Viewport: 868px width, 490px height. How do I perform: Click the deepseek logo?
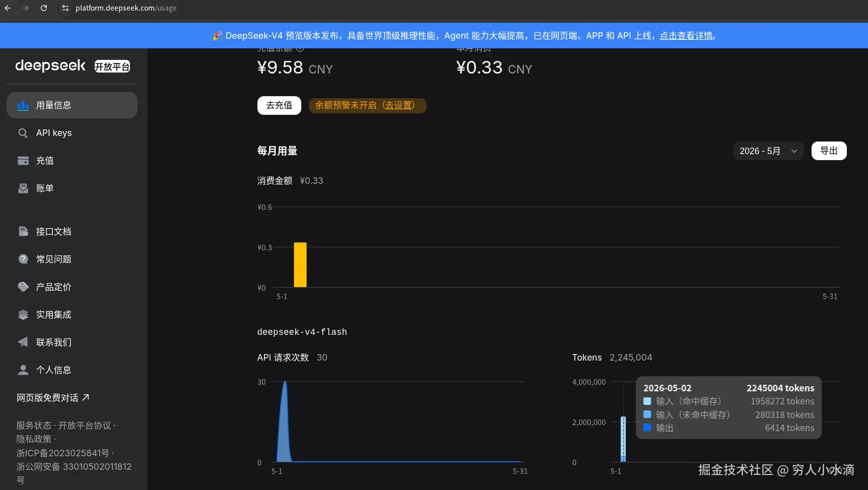(50, 66)
